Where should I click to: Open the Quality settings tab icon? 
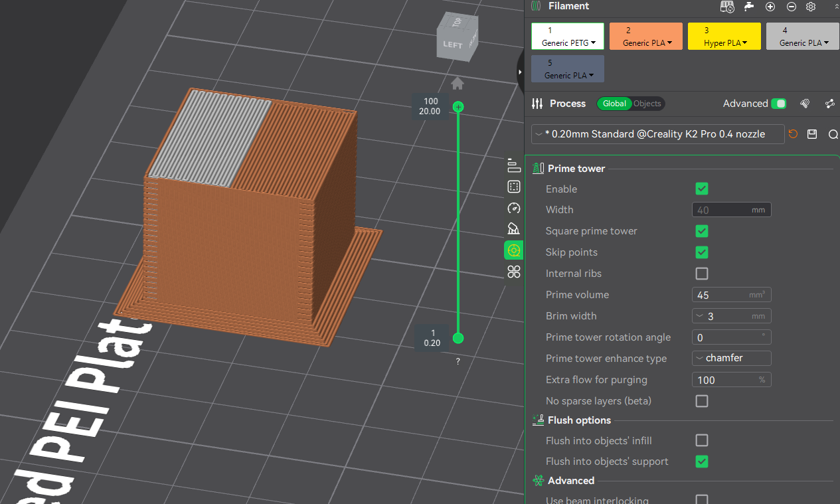point(513,165)
